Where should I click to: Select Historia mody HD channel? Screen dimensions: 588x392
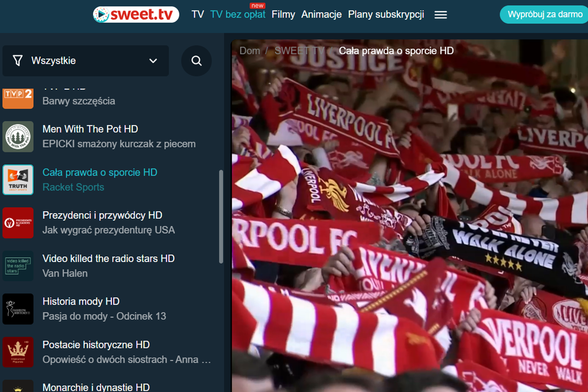tap(81, 301)
